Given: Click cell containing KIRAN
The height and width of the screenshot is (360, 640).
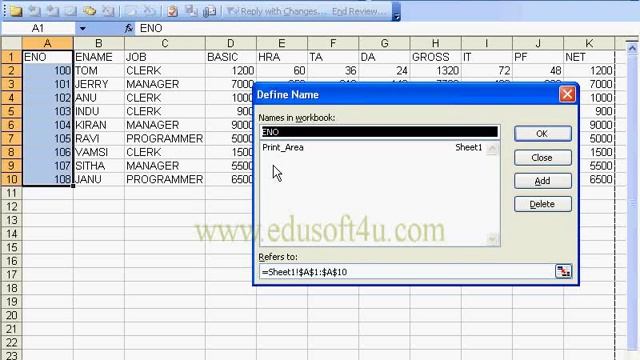Looking at the screenshot, I should (99, 125).
